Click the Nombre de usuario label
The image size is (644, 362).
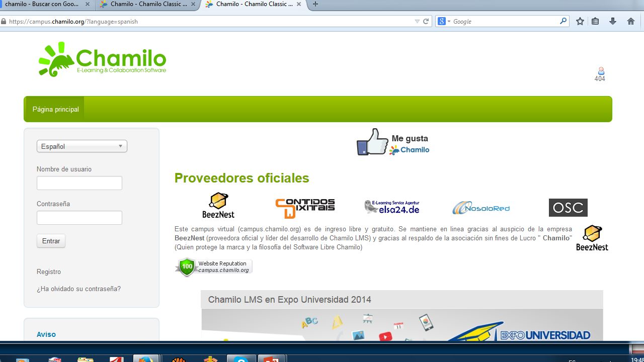(64, 169)
